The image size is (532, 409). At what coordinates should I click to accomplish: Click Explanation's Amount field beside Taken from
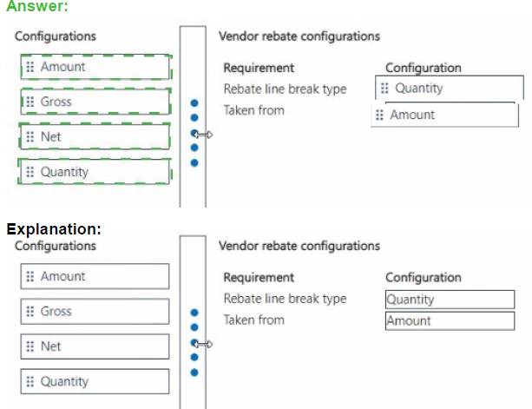click(x=449, y=320)
